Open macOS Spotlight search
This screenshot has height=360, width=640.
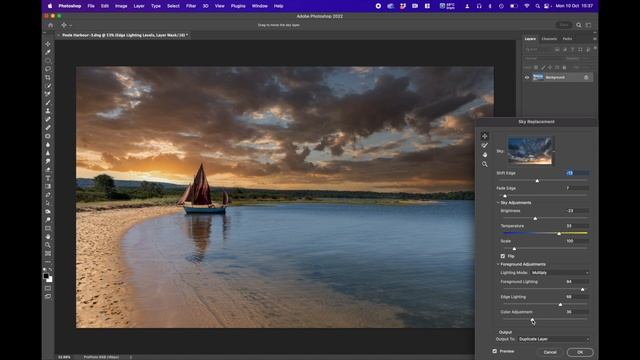(538, 6)
